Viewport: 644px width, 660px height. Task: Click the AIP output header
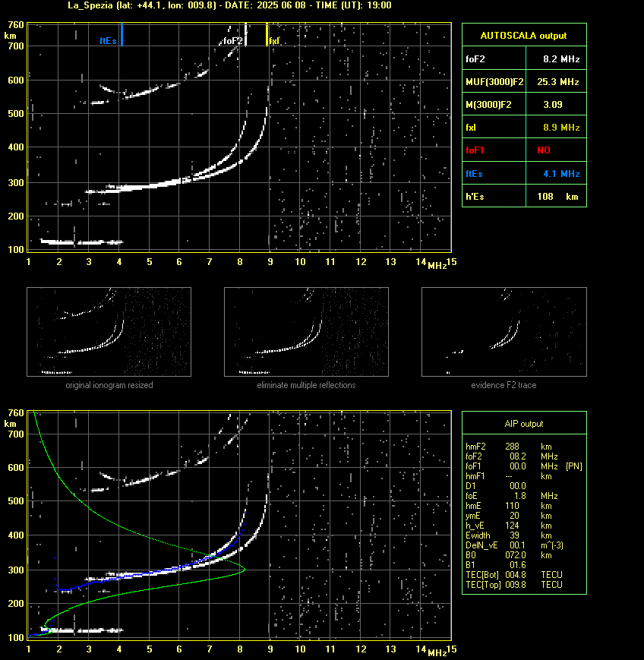pos(524,424)
